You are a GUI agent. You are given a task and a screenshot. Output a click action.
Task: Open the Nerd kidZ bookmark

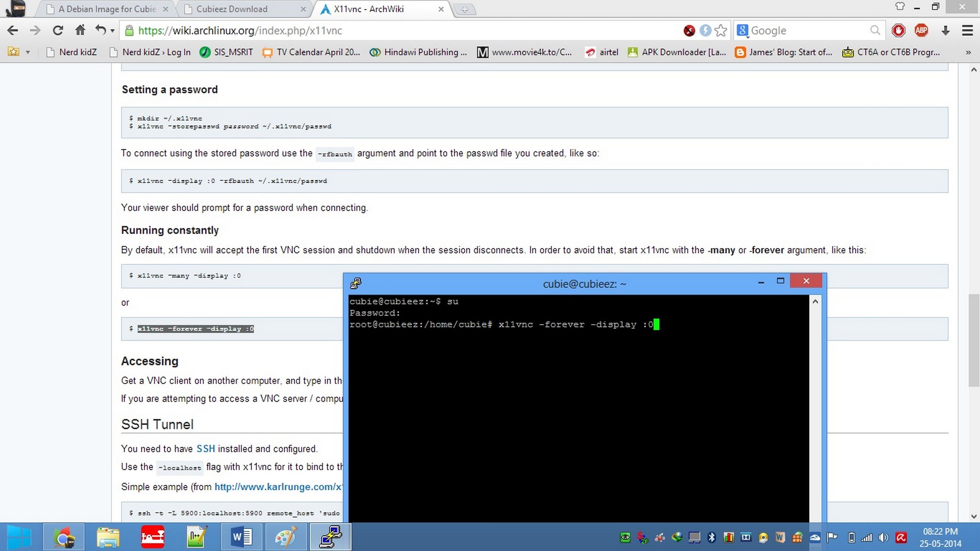[x=71, y=52]
